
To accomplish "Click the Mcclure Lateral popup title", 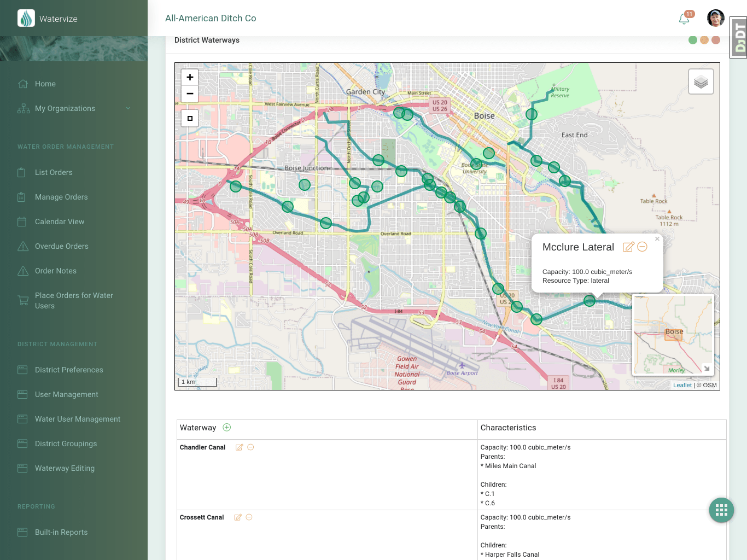I will (578, 247).
